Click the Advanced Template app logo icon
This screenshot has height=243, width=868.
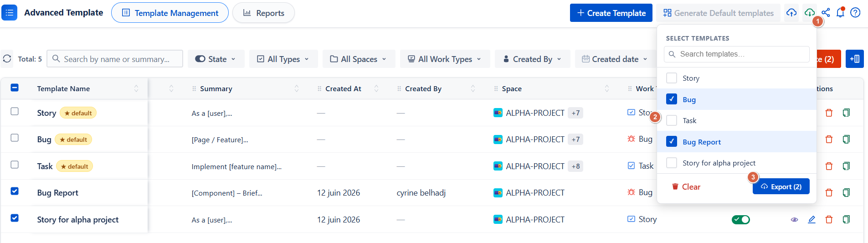pyautogui.click(x=9, y=13)
